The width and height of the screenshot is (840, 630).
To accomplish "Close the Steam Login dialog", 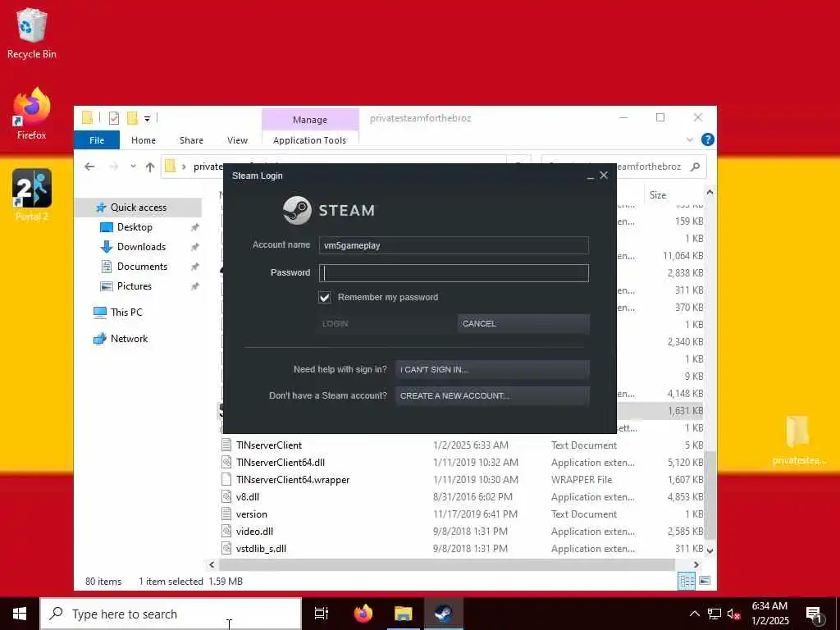I will pyautogui.click(x=604, y=176).
